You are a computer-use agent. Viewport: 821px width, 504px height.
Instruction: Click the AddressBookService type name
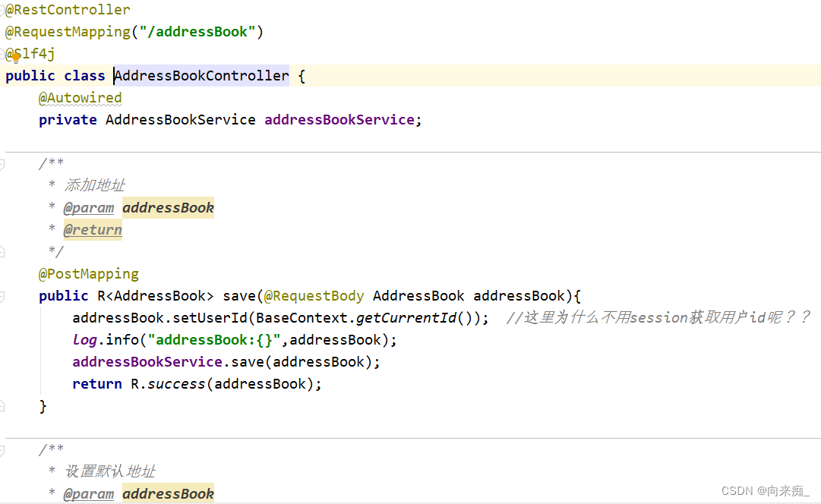(181, 120)
